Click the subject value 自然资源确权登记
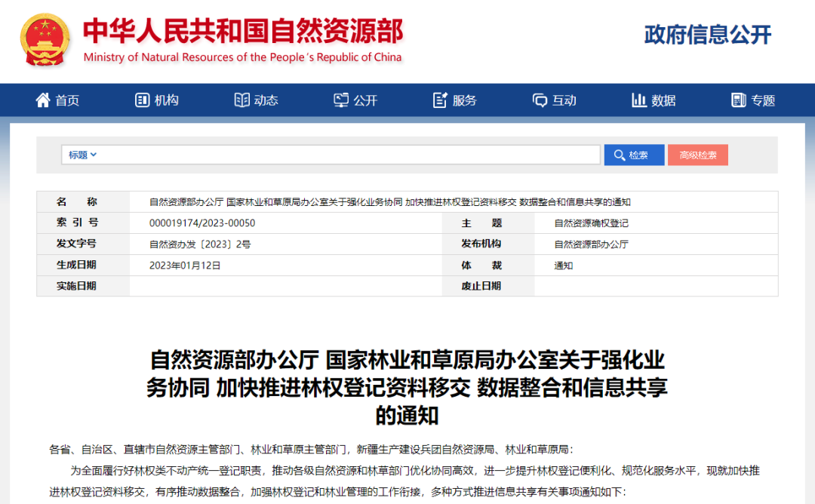This screenshot has height=504, width=815. (x=592, y=223)
